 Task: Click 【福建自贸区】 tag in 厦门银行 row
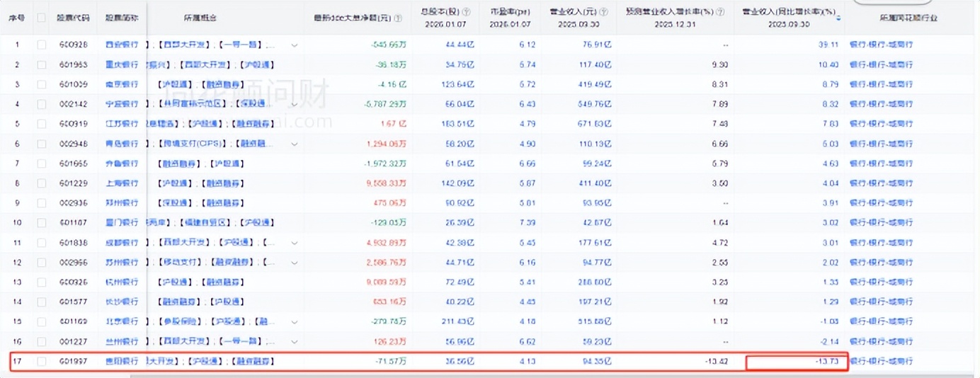coord(207,223)
